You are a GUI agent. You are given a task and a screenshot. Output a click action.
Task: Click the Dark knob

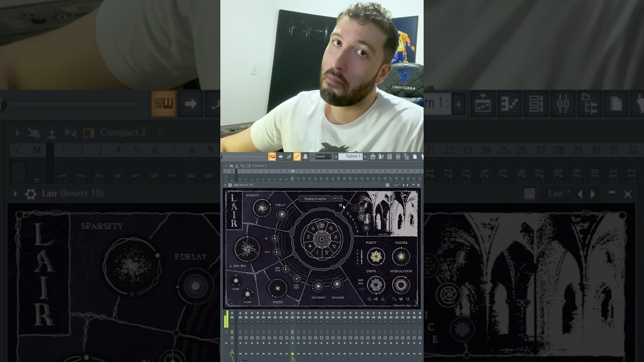coord(235,281)
